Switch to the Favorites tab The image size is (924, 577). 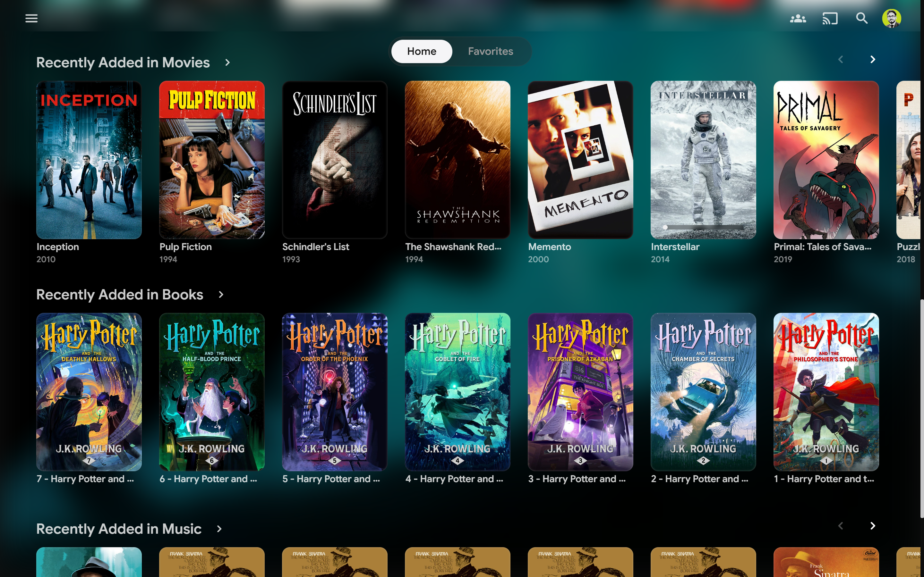(x=490, y=51)
